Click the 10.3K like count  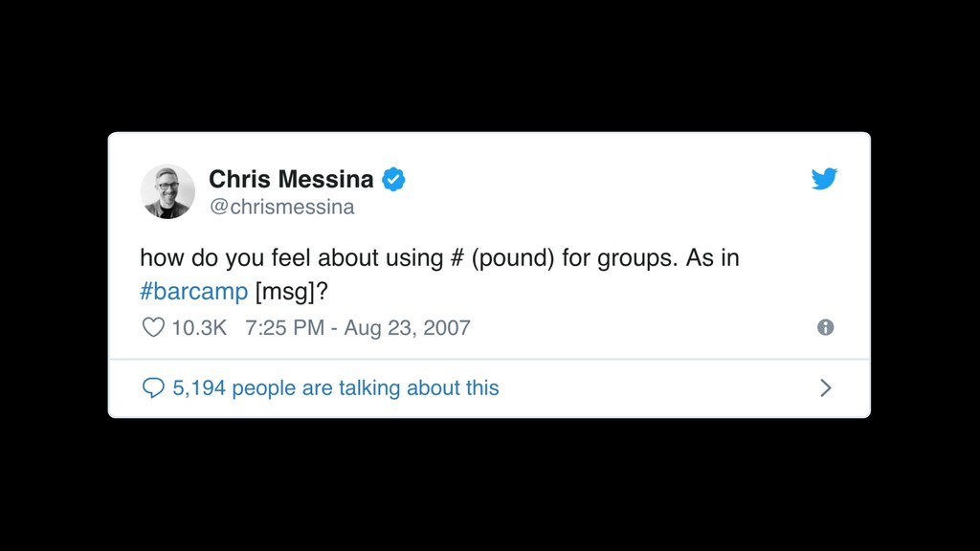199,327
